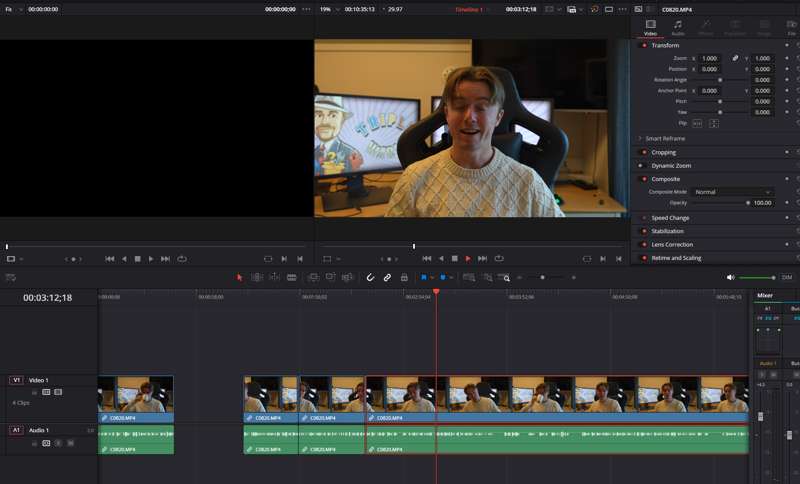Adjust the green monitor volume slider
800x484 pixels.
click(758, 277)
